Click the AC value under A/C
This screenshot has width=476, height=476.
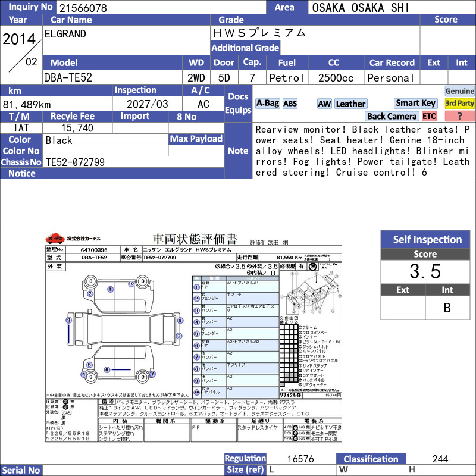[203, 104]
